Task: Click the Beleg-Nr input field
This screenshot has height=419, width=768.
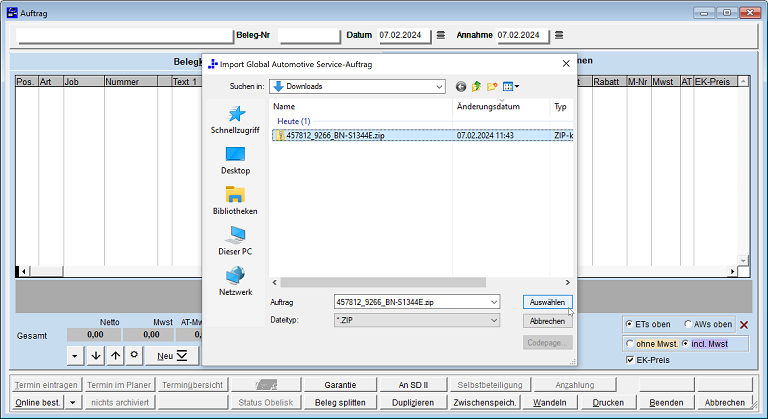Action: [309, 35]
